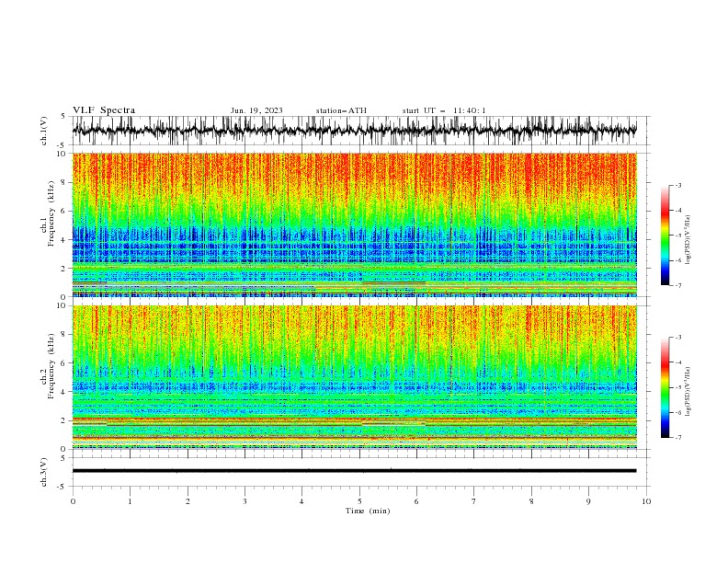Select the ch.1 "Frequency (kHz)" axis label

pyautogui.click(x=51, y=213)
